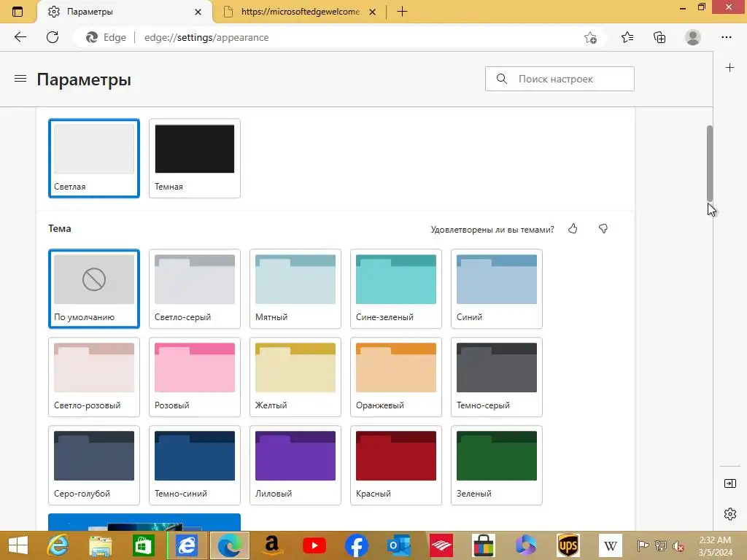747x560 pixels.
Task: Open sidebar settings gear icon
Action: click(x=729, y=514)
